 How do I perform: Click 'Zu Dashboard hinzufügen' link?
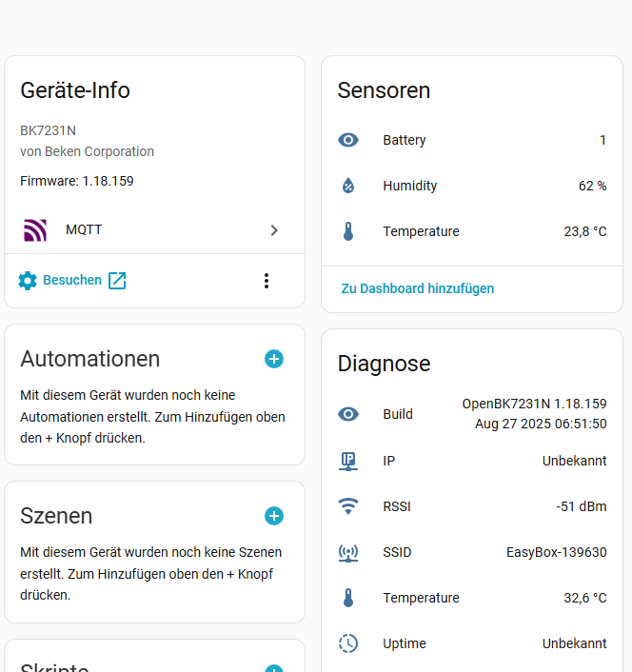(418, 288)
